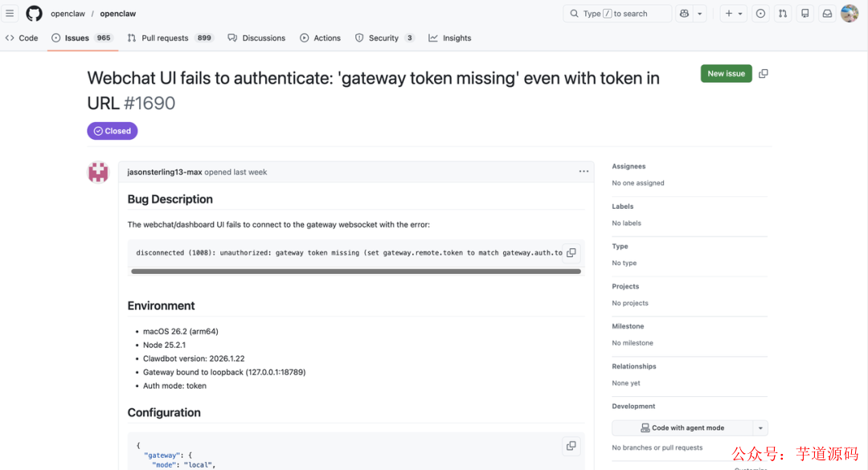Copy the configuration JSON snippet
Image resolution: width=868 pixels, height=470 pixels.
pyautogui.click(x=571, y=445)
